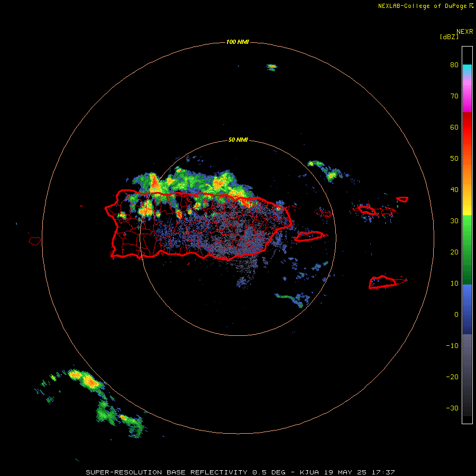Viewport: 476px width, 476px height.
Task: Click the Super-Resolution Base Reflectivity caption text
Action: pos(240,472)
